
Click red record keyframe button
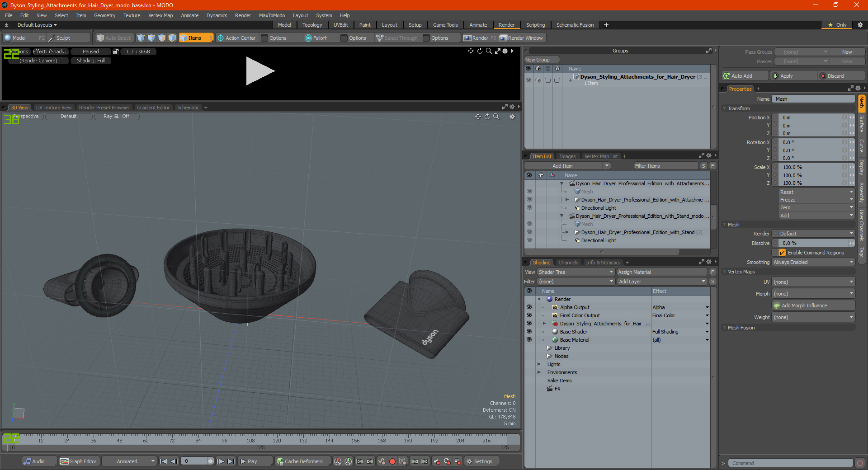[392, 461]
